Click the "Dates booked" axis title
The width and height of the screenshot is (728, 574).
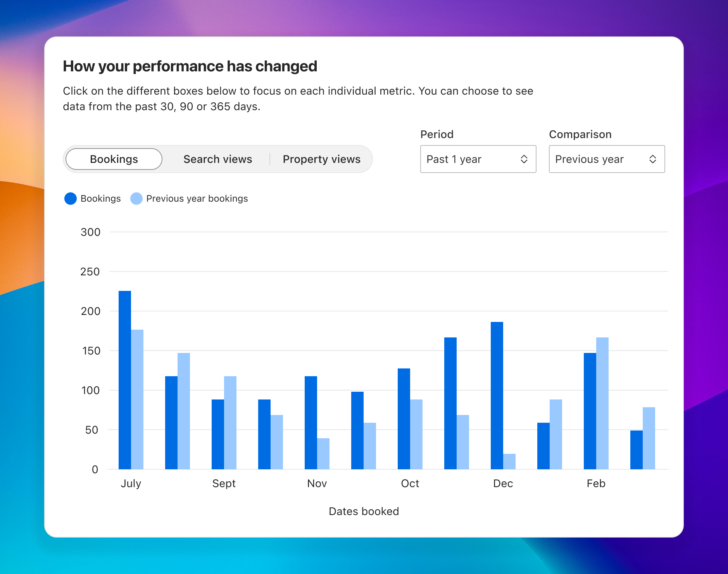pyautogui.click(x=364, y=511)
